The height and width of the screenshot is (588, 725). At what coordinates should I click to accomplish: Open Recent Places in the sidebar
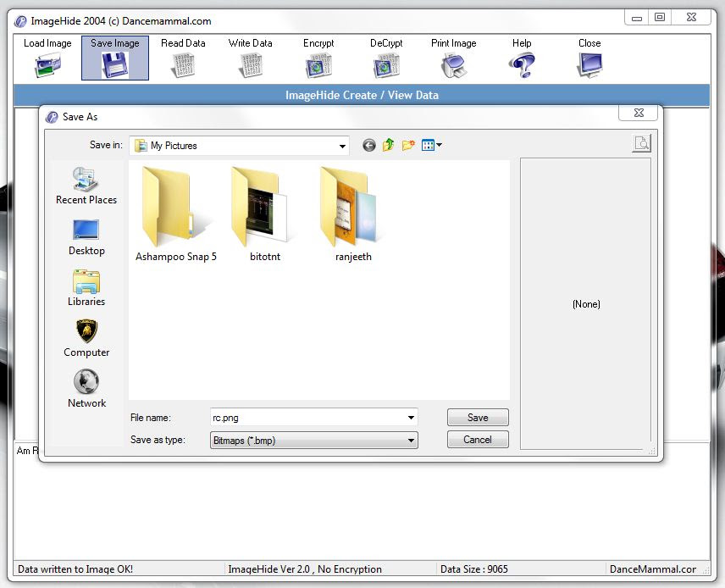click(x=86, y=186)
